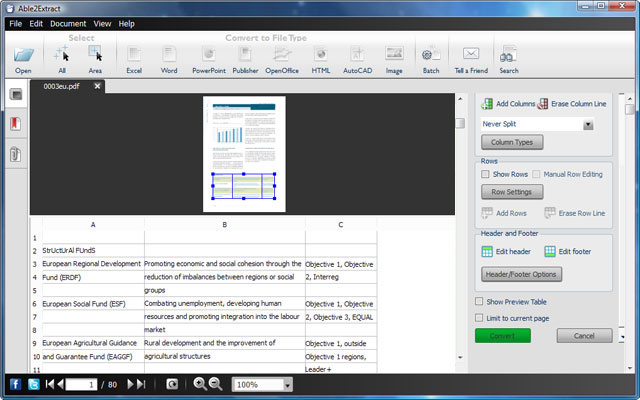
Task: Open Batch conversion tool
Action: point(431,54)
